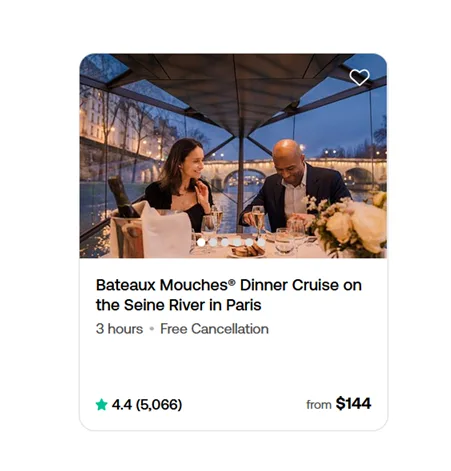Image resolution: width=451 pixels, height=471 pixels.
Task: Click the bullet separator after 3 hours
Action: [x=152, y=329]
